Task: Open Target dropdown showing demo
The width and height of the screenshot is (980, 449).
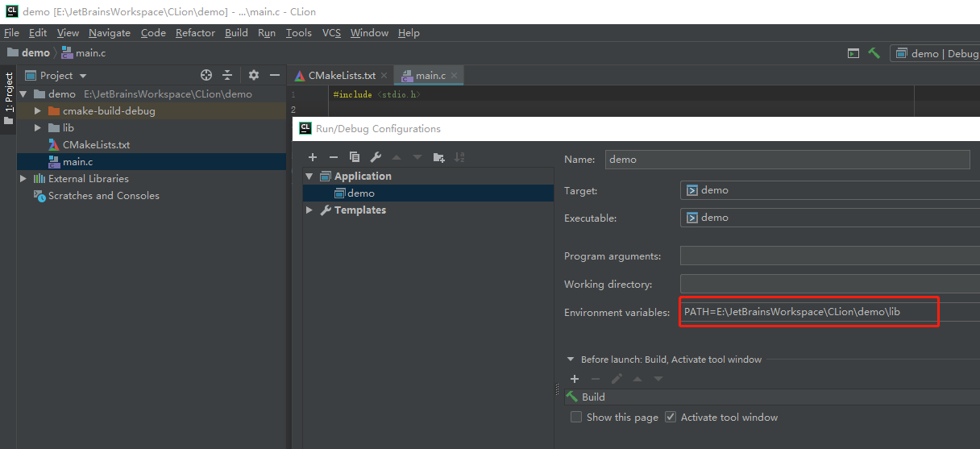Action: [830, 190]
